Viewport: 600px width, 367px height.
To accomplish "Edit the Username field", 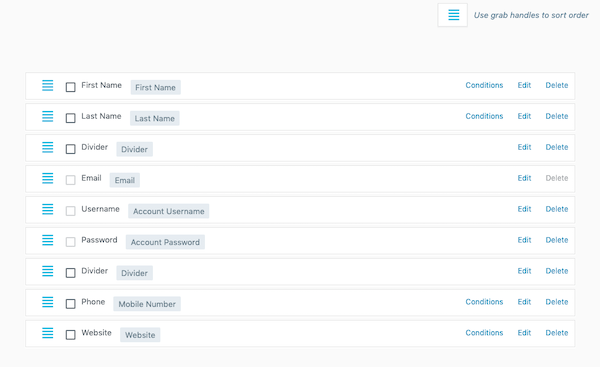I will point(524,209).
